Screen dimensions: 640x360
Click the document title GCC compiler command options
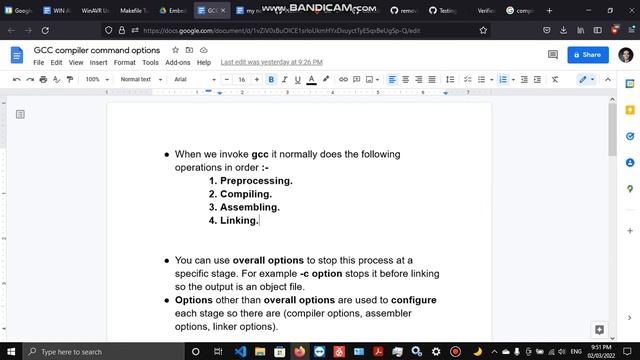(x=97, y=50)
